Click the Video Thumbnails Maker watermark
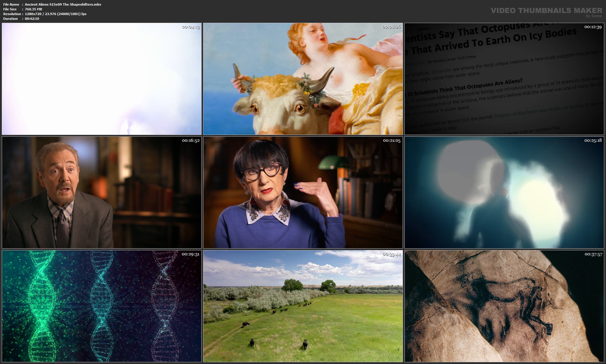 [546, 11]
